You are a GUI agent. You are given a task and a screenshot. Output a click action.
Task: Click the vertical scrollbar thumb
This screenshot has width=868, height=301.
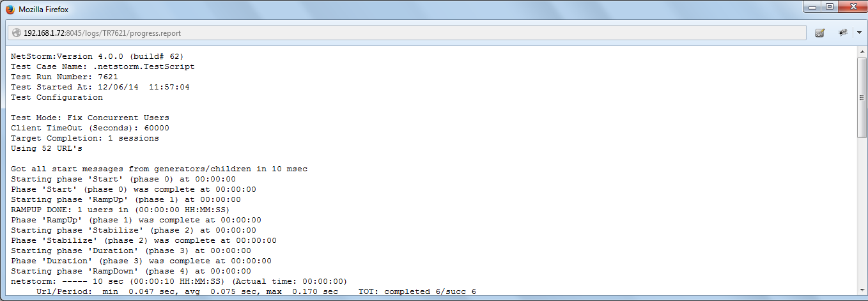click(862, 97)
